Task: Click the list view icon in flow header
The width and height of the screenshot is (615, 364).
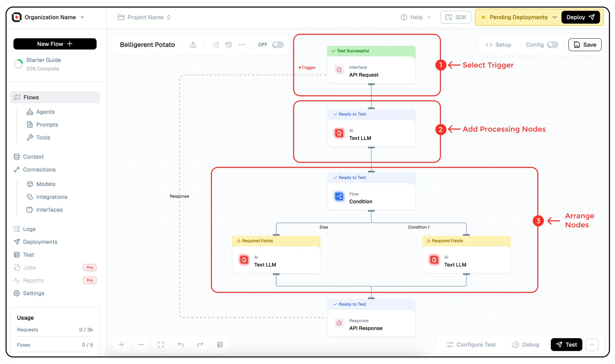Action: (216, 45)
